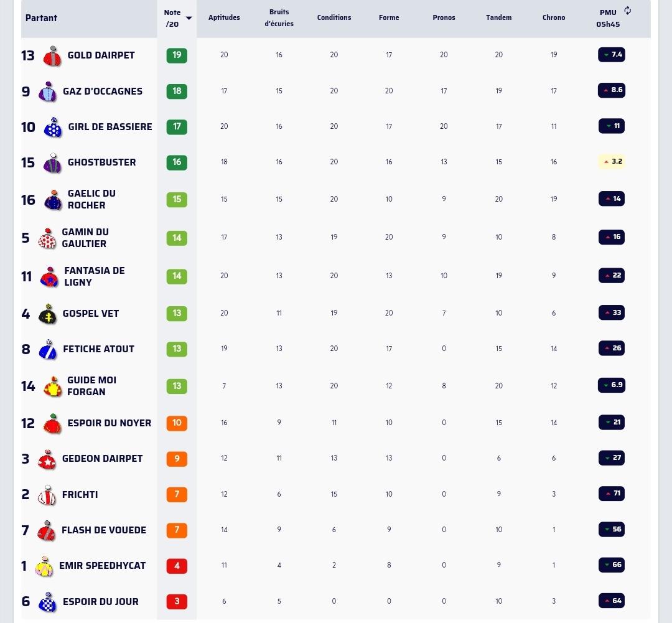
Task: Click Guide Moi Forgan's yellow silk icon
Action: (x=53, y=386)
